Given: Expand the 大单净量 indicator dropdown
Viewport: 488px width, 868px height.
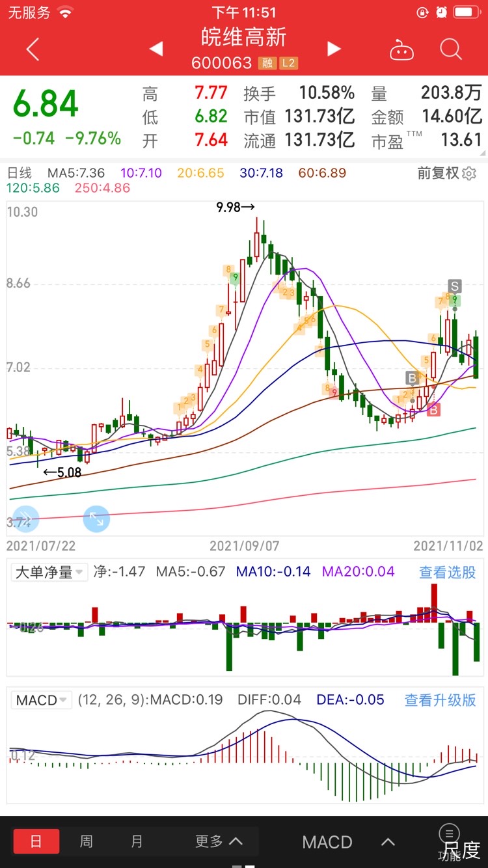Looking at the screenshot, I should click(x=49, y=572).
